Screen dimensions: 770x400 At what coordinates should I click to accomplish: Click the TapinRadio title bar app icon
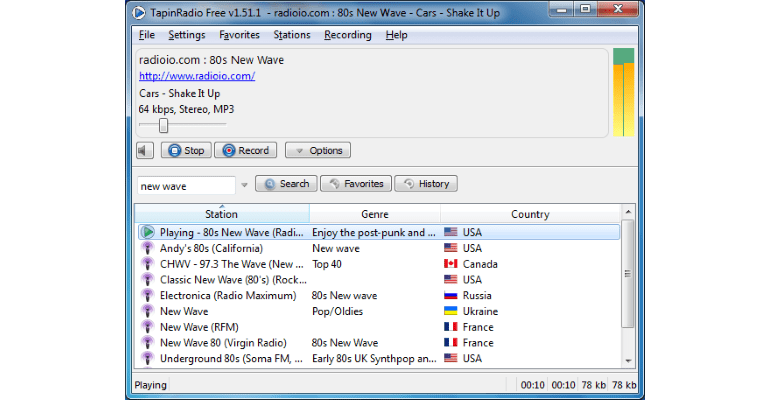pyautogui.click(x=142, y=12)
